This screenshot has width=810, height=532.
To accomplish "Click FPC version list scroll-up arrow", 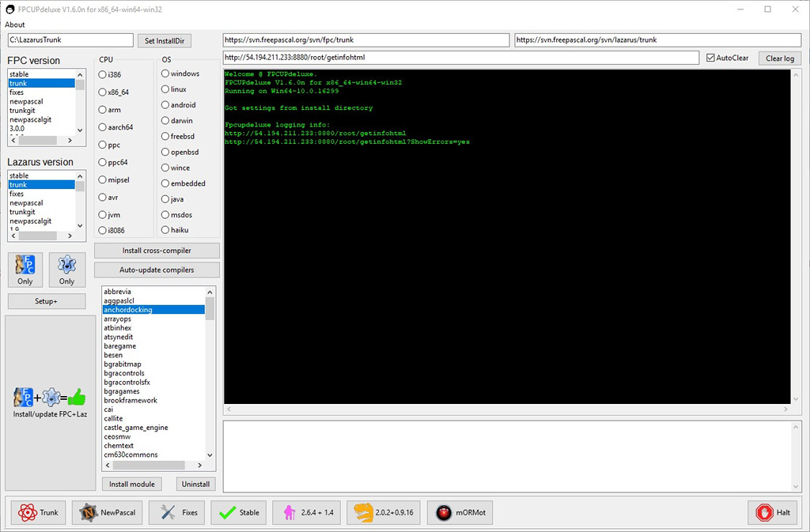I will 80,74.
